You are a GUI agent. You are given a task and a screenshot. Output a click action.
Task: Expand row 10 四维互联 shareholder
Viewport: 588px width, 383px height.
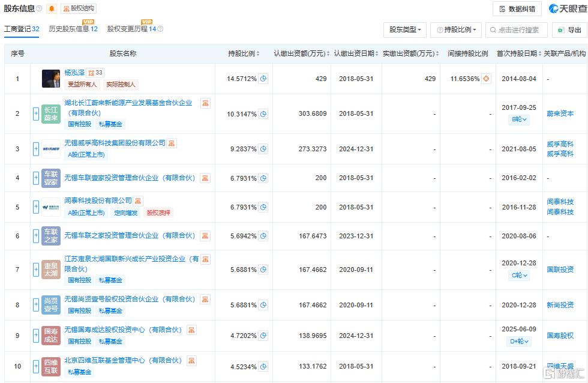click(x=36, y=366)
